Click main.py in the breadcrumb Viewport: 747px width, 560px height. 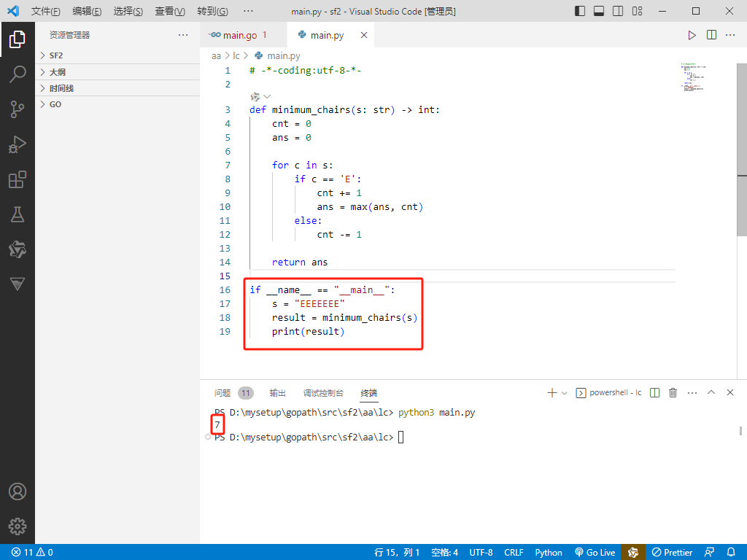283,55
